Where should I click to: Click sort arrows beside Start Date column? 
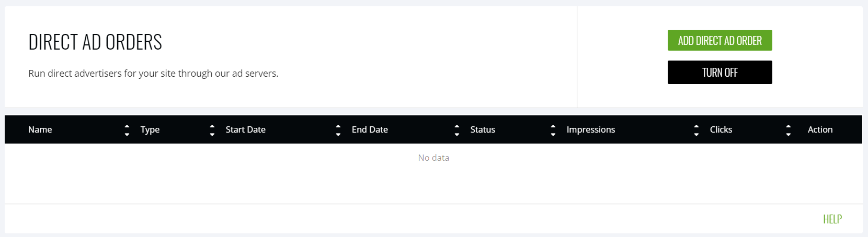338,130
